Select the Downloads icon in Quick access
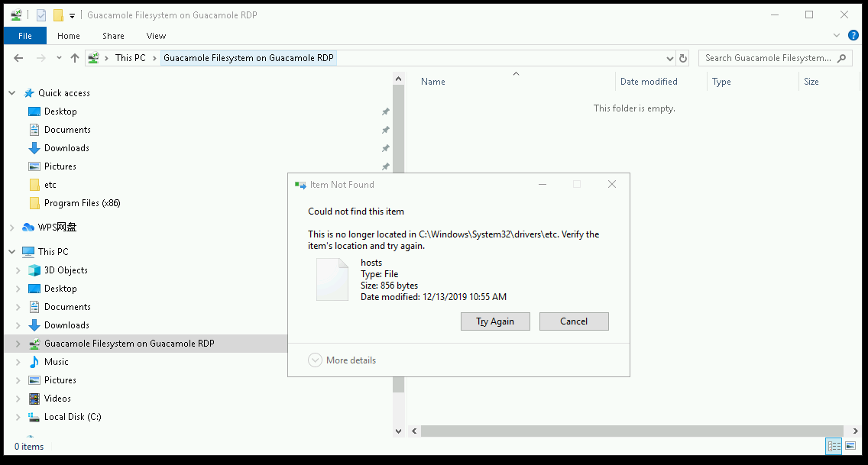868x465 pixels. coord(35,147)
